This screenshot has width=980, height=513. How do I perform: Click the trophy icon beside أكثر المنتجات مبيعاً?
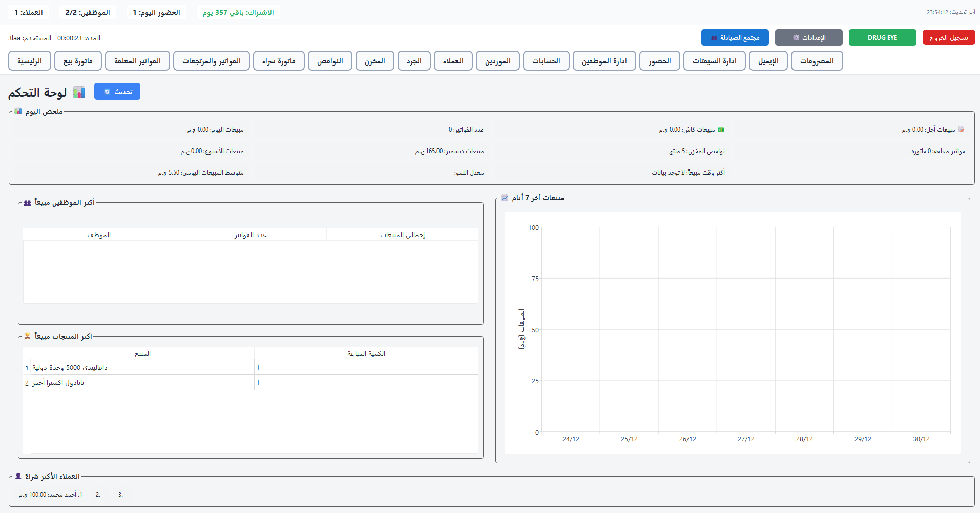coord(27,337)
